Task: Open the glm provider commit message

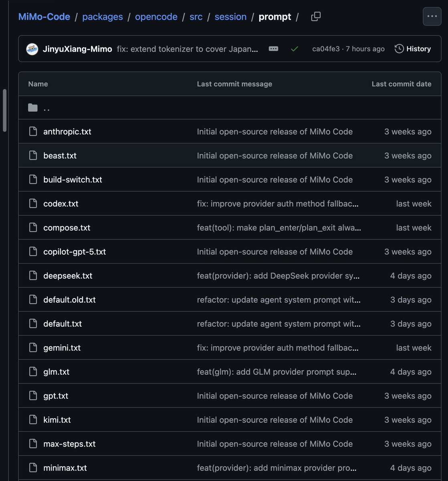Action: click(x=276, y=372)
